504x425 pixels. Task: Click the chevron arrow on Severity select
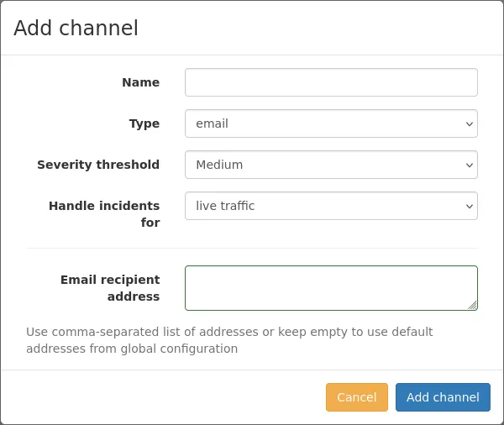click(469, 165)
